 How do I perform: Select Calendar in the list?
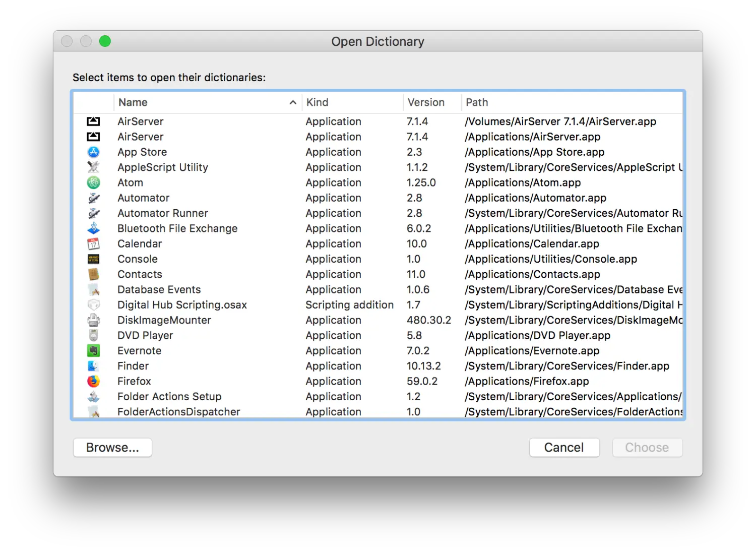(140, 243)
